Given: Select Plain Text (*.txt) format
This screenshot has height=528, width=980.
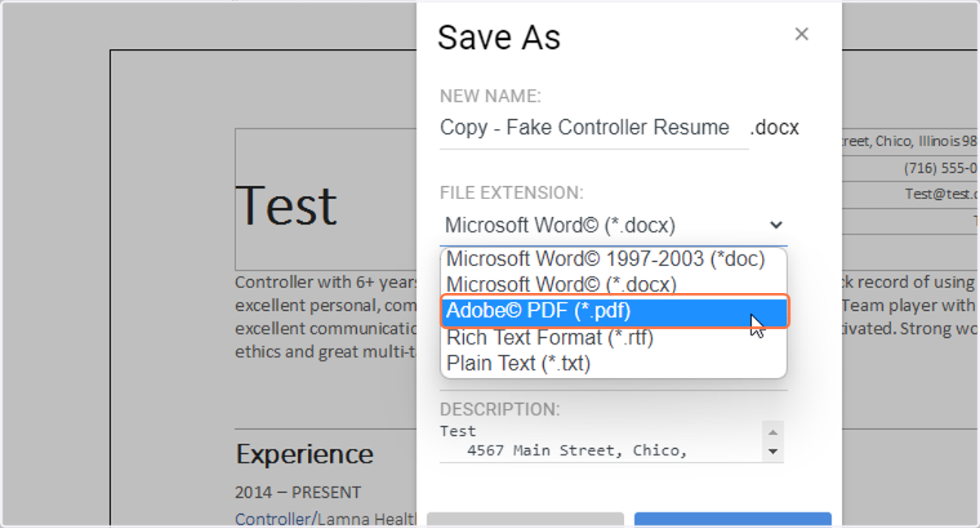Looking at the screenshot, I should [613, 363].
